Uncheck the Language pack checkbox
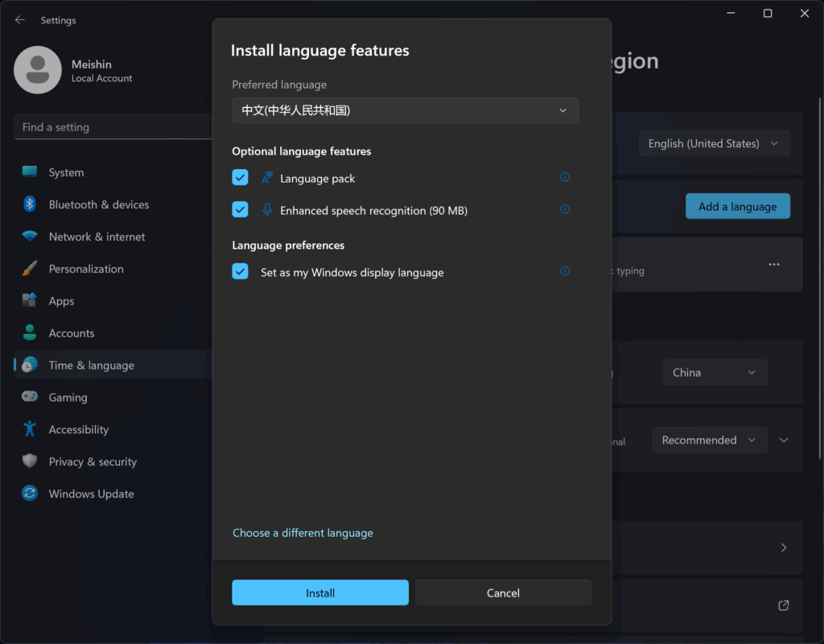Screen dimensions: 824x644 click(x=240, y=178)
